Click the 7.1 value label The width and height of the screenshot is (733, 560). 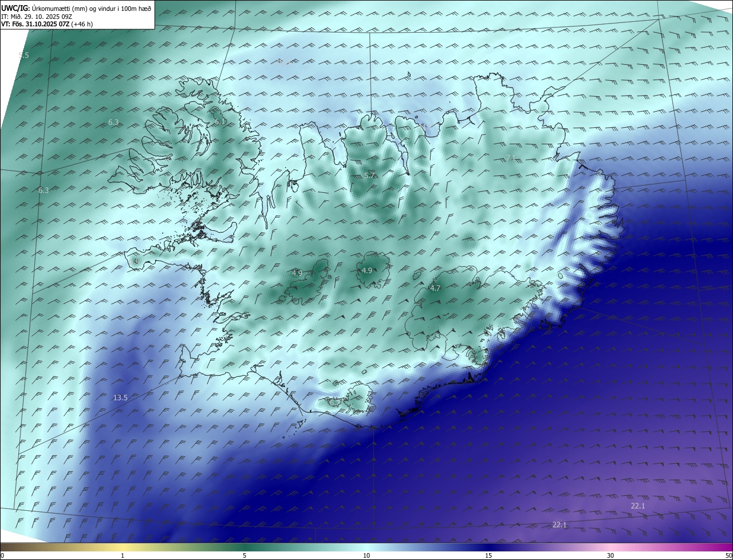(511, 158)
